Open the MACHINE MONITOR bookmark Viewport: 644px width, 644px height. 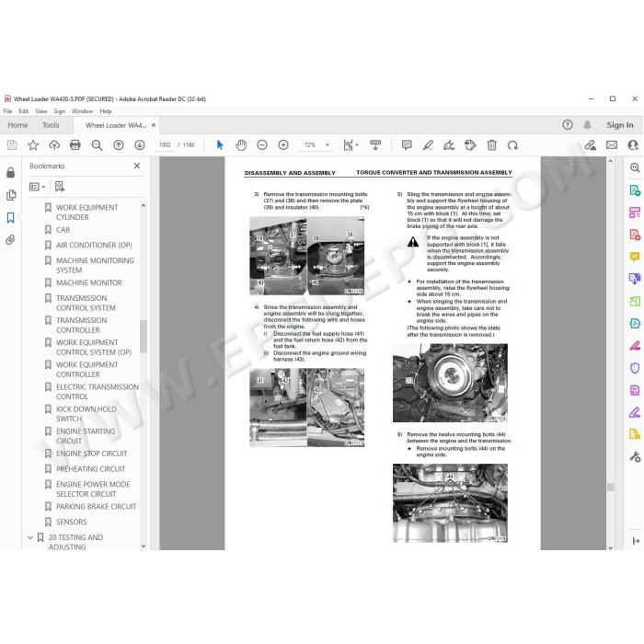point(89,282)
